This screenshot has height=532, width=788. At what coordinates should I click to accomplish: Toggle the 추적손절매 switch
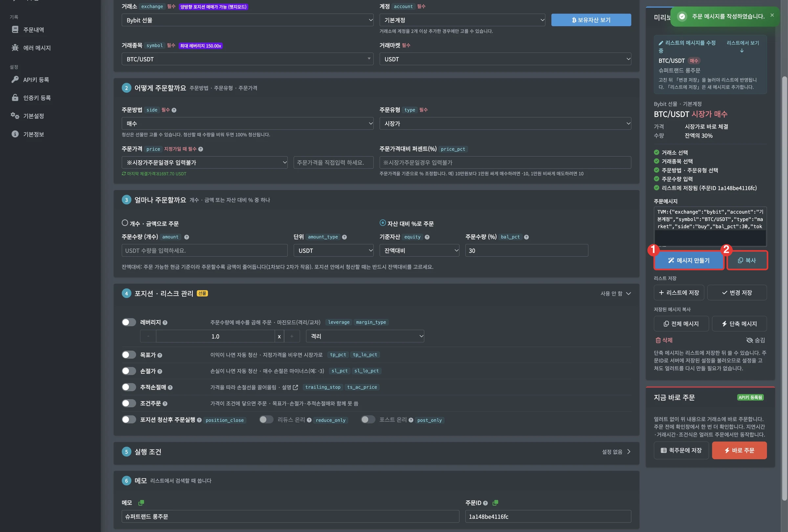(128, 387)
